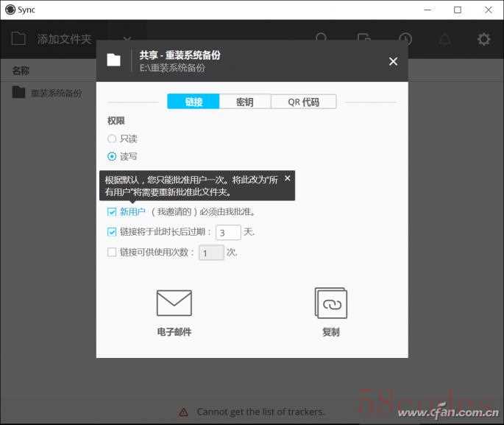Open the notifications bell icon

[445, 39]
